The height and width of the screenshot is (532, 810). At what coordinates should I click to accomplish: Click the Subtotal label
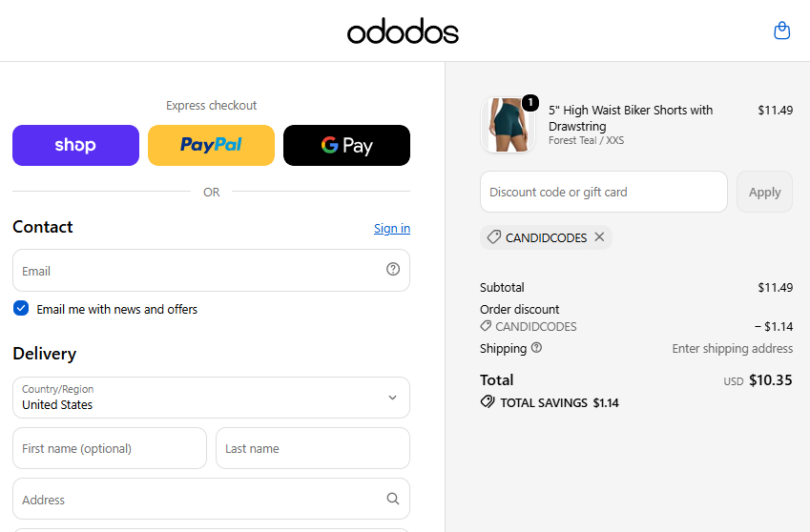coord(502,287)
